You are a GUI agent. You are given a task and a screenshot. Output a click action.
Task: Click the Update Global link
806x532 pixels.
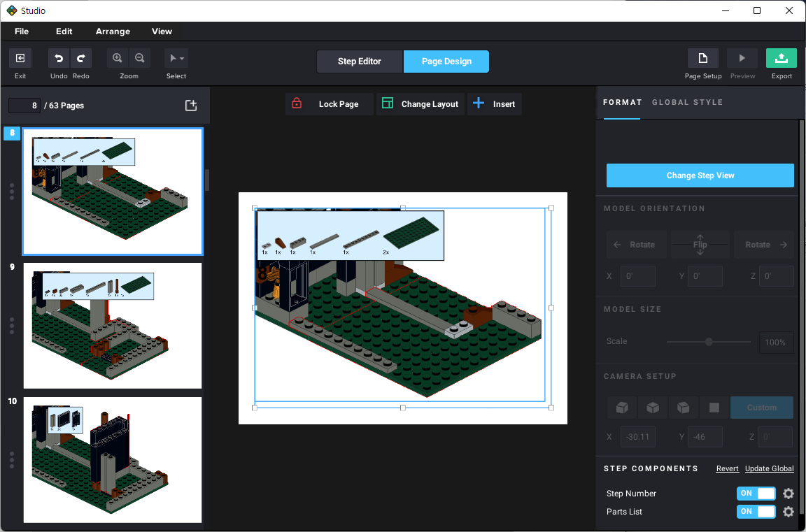[x=770, y=468]
